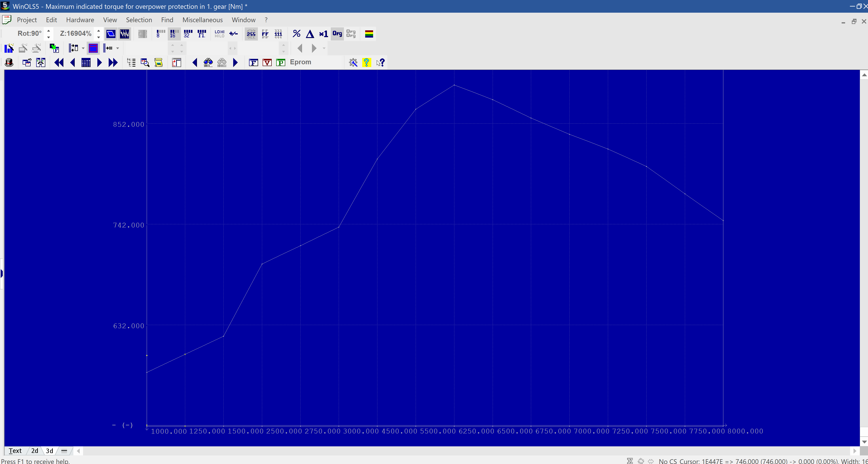Open the tree hierarchy list icon

[x=131, y=62]
